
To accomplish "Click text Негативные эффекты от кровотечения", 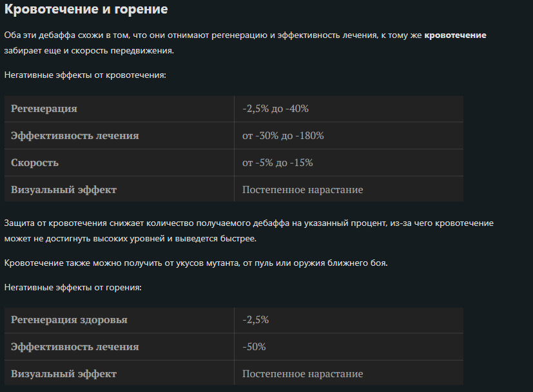I will [85, 75].
